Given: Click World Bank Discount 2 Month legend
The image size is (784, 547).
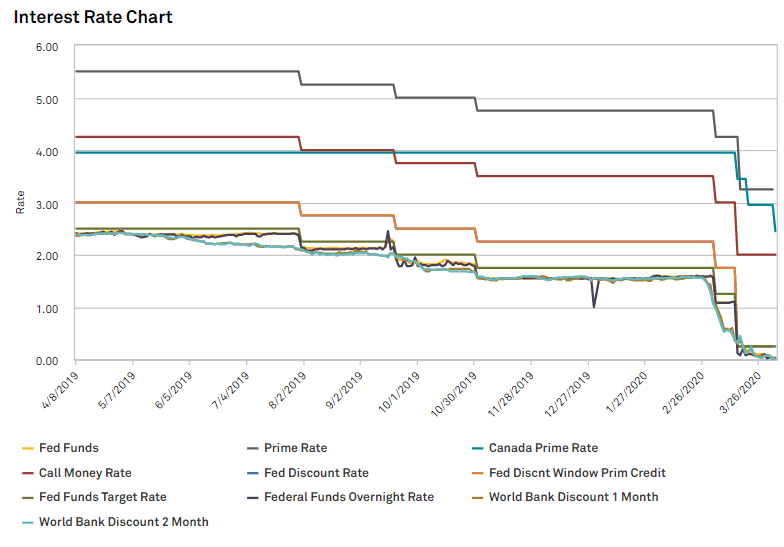Looking at the screenshot, I should click(x=116, y=522).
